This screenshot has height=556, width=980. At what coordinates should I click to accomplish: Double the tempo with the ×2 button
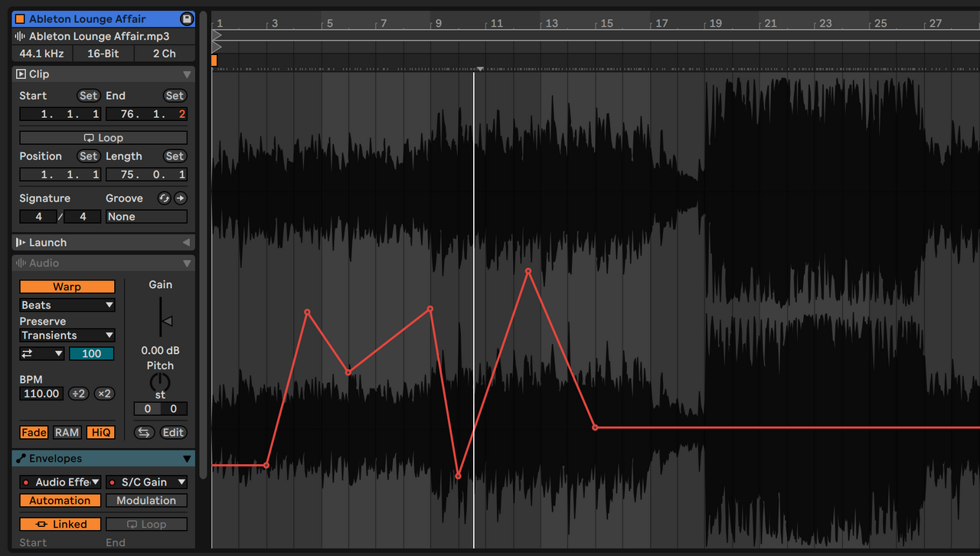[x=104, y=394]
